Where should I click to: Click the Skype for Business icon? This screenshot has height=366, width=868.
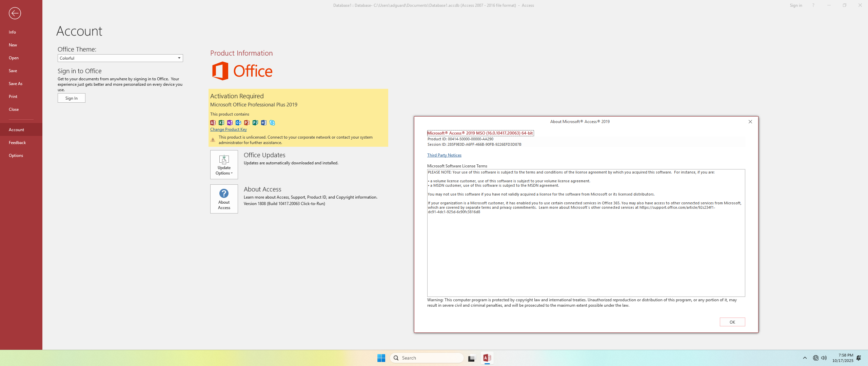pyautogui.click(x=272, y=123)
